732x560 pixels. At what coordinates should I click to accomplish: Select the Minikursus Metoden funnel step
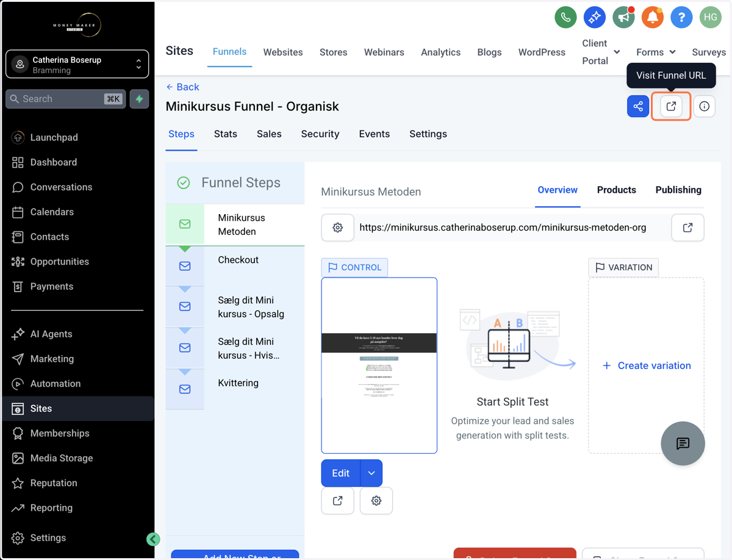coord(235,224)
